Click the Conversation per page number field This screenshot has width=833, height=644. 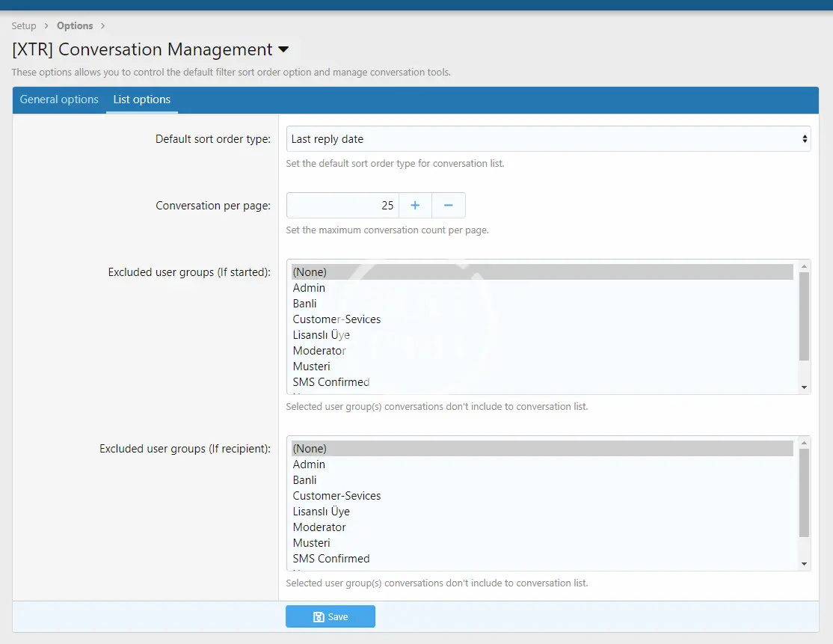pyautogui.click(x=342, y=206)
